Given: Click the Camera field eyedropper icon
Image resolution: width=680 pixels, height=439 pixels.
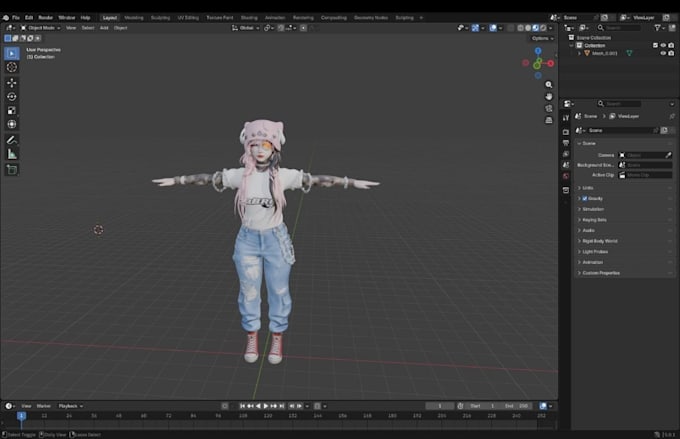Looking at the screenshot, I should (x=668, y=155).
